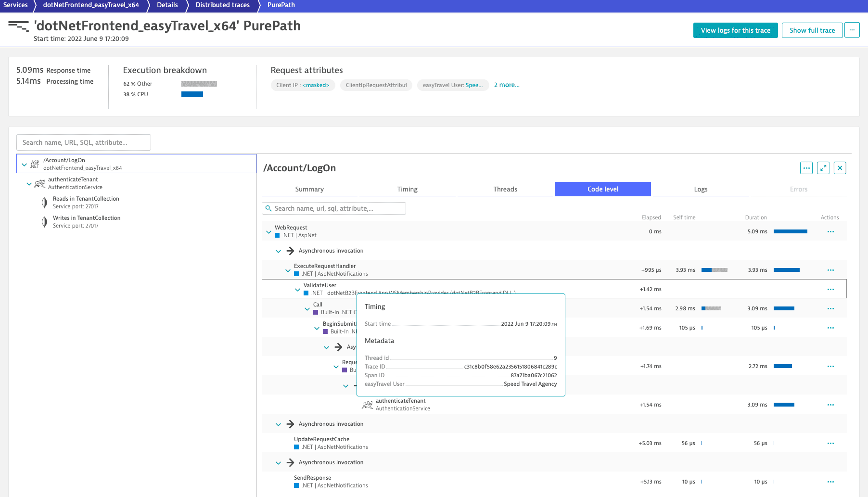Expand the /Account/LogOn panel to fullscreen
This screenshot has height=497, width=868.
pyautogui.click(x=823, y=168)
